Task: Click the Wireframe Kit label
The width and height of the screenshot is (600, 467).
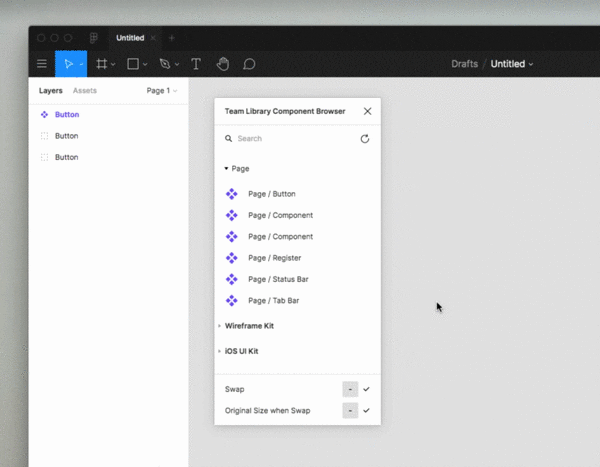Action: pos(249,326)
